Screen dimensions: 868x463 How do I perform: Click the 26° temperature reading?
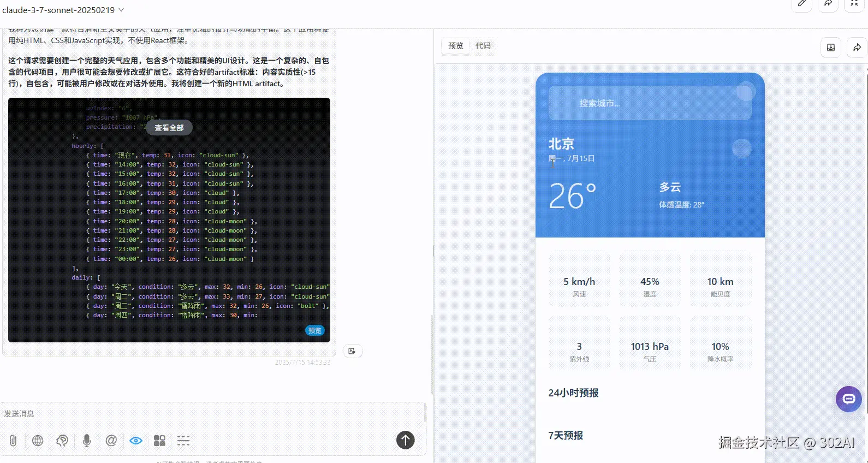point(572,196)
